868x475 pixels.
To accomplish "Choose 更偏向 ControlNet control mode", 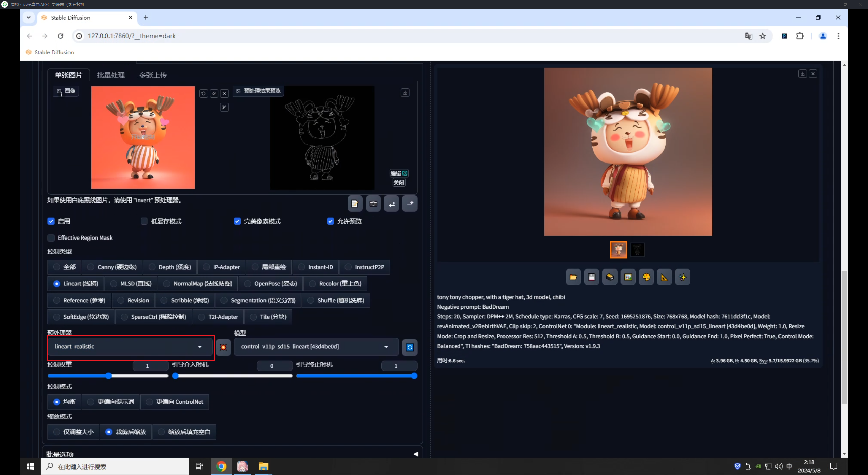I will click(x=175, y=402).
